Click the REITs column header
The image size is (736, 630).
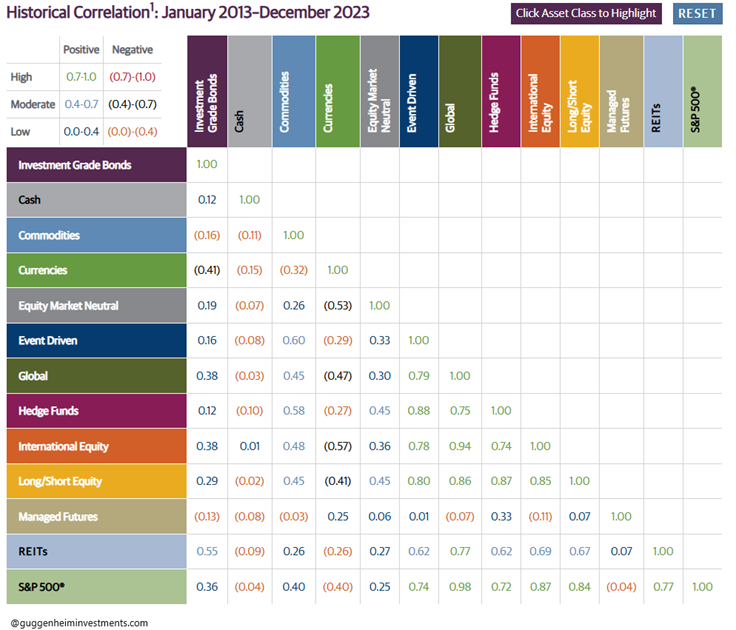662,92
